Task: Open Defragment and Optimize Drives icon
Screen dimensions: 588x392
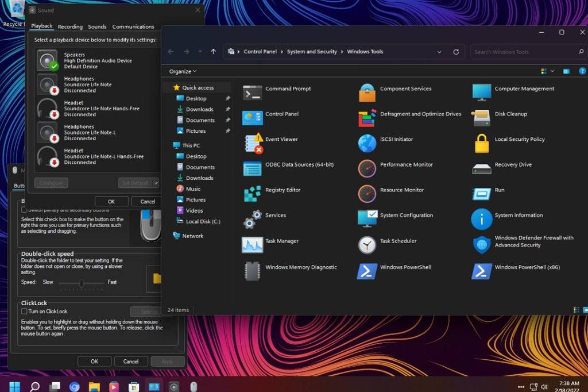Action: tap(367, 118)
